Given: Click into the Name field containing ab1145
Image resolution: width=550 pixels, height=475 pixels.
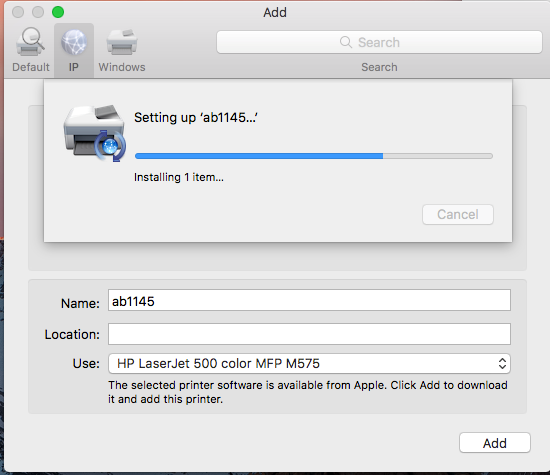Looking at the screenshot, I should pos(309,300).
